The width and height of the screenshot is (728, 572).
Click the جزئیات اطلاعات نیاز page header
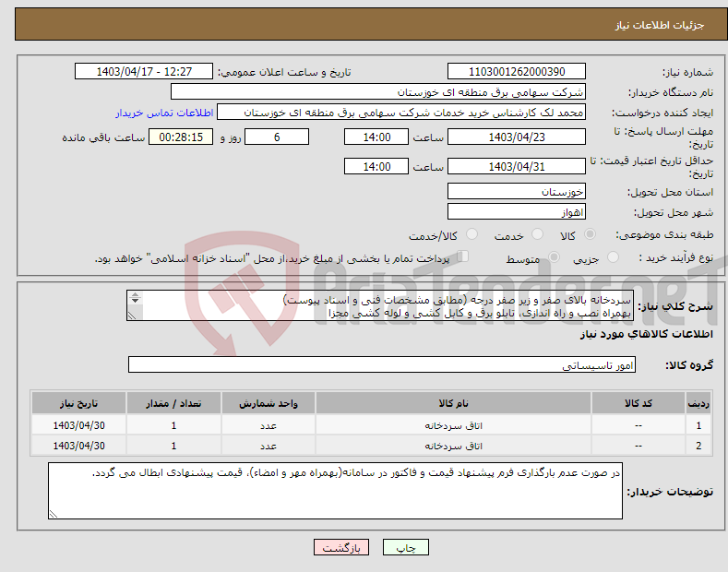(x=660, y=25)
